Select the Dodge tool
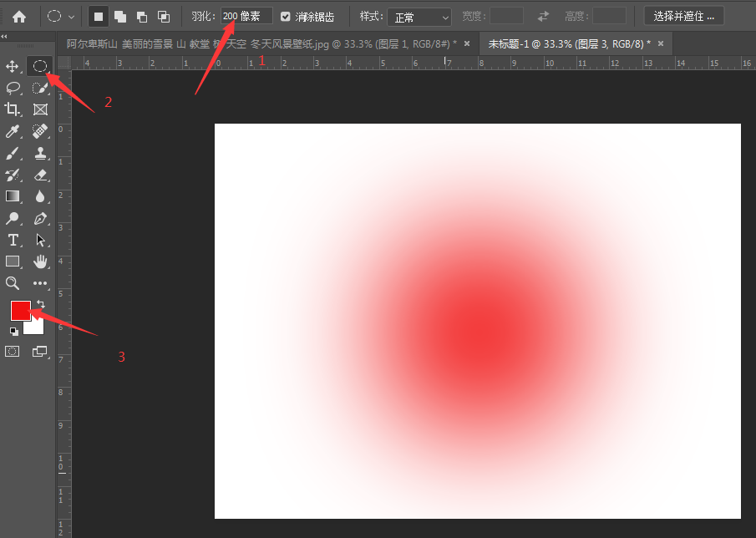Image resolution: width=756 pixels, height=538 pixels. (12, 218)
